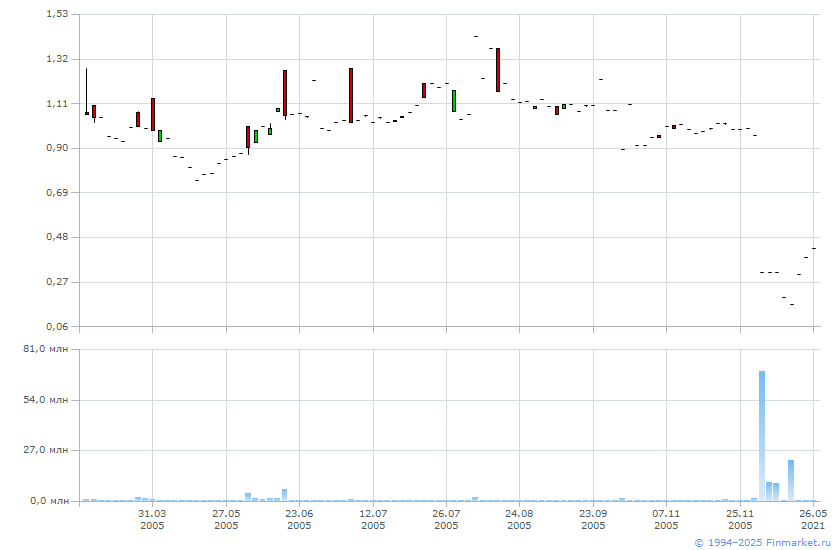The height and width of the screenshot is (550, 840).
Task: Click the 25.11 2005 date label
Action: 740,519
